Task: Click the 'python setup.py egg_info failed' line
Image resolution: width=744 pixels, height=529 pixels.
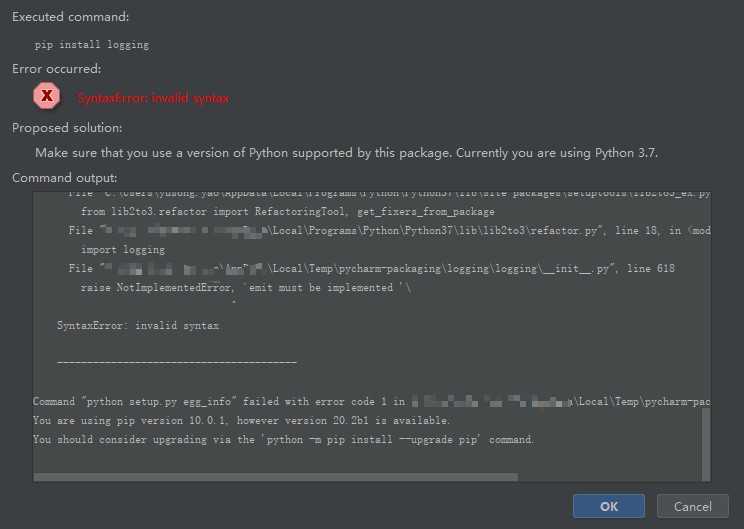Action: 372,401
